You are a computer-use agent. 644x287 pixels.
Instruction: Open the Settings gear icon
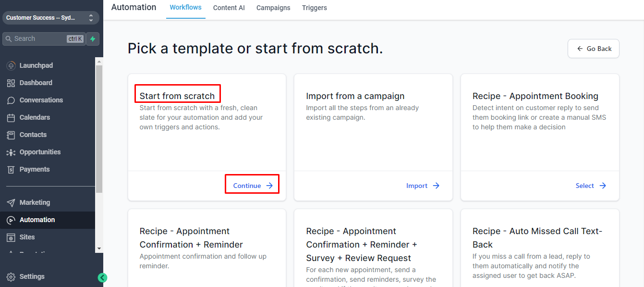click(x=11, y=276)
